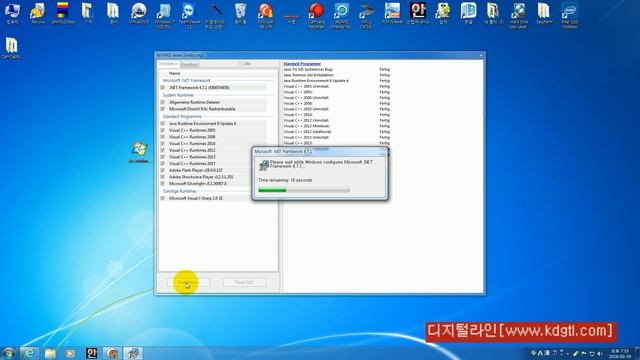Open the Windows Start menu orb
The height and width of the screenshot is (360, 640).
pos(9,353)
